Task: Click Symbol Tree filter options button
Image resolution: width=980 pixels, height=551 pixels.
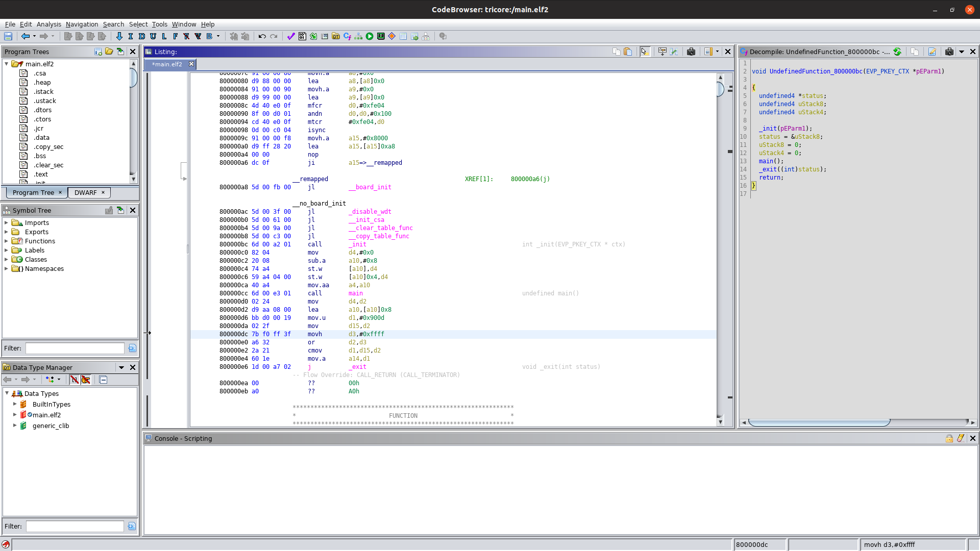Action: 132,348
